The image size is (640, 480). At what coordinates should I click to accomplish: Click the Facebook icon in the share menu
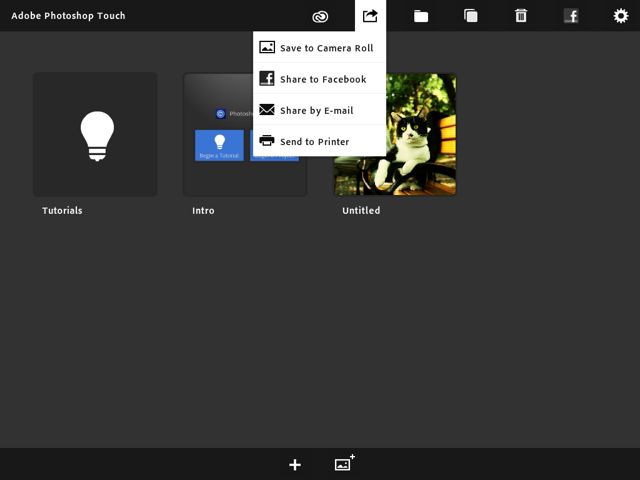pyautogui.click(x=267, y=78)
